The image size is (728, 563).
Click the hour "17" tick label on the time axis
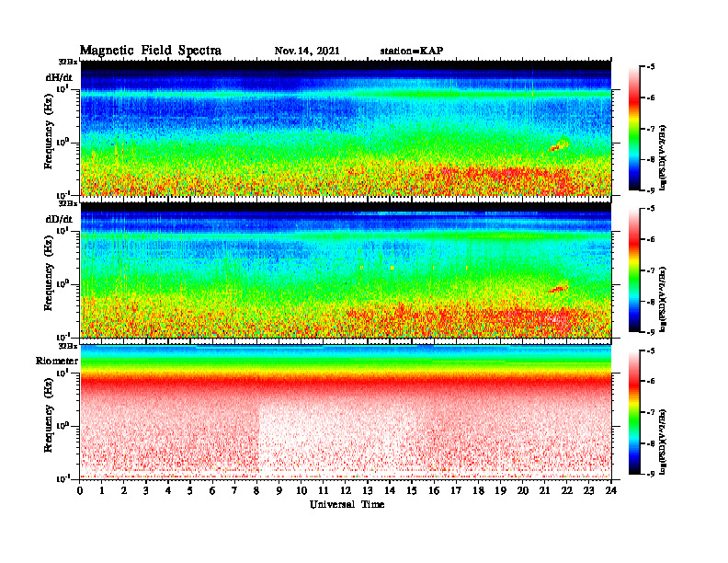tap(457, 490)
